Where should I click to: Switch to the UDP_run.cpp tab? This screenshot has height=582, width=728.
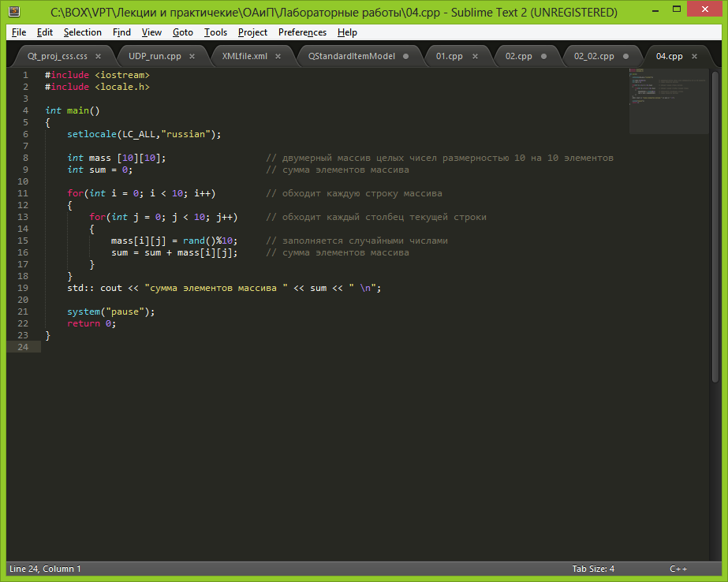tap(155, 56)
